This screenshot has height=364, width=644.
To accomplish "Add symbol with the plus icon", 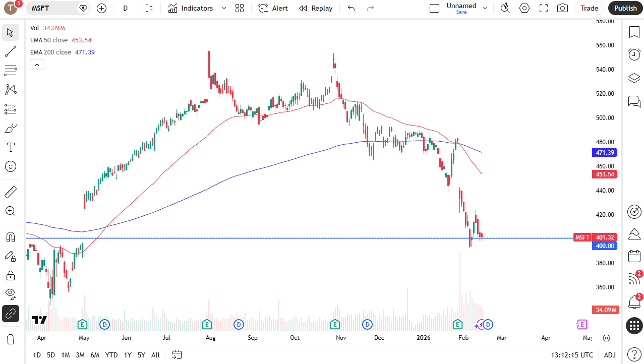I will point(101,8).
